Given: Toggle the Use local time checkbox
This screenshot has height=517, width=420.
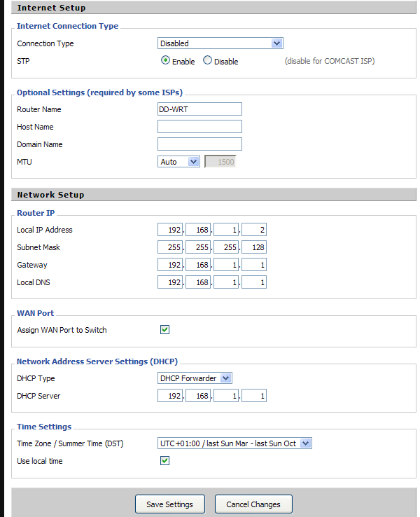Looking at the screenshot, I should [164, 461].
